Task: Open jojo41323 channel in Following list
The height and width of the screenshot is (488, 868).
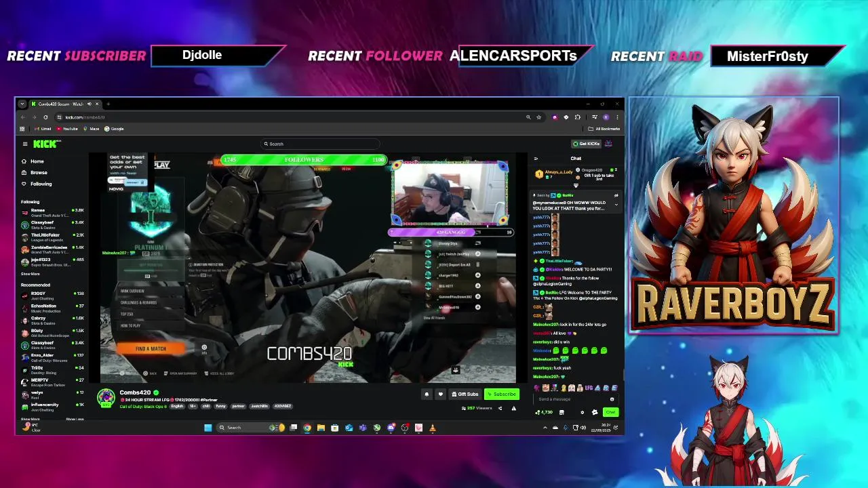Action: point(52,261)
